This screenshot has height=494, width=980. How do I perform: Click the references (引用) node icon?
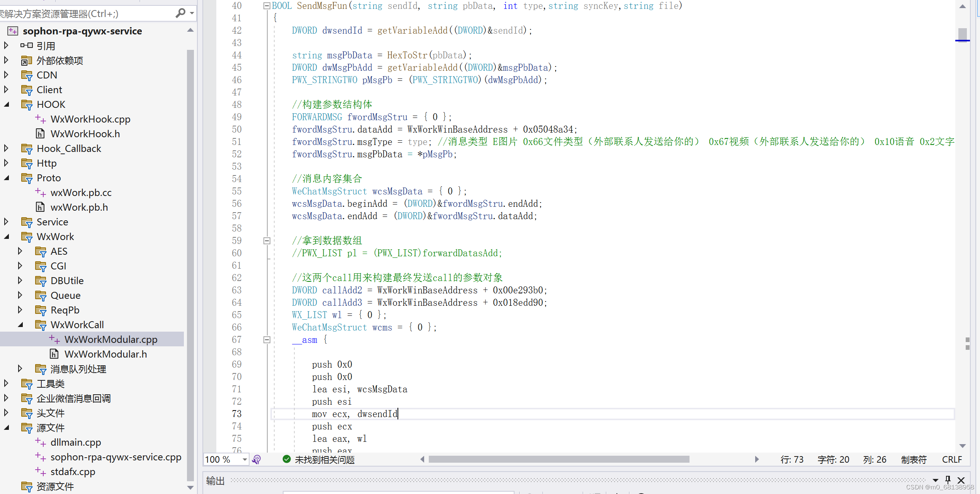click(26, 46)
